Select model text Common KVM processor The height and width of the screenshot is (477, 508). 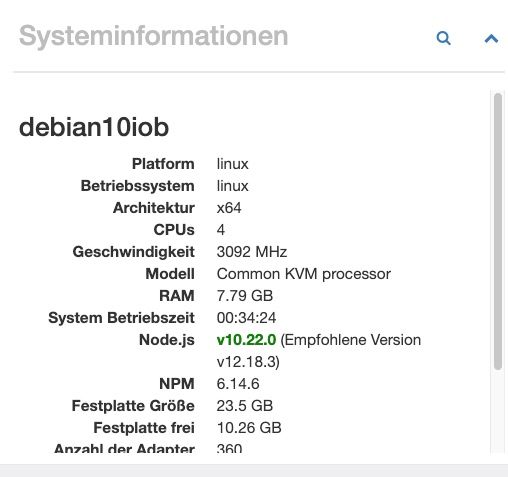pyautogui.click(x=304, y=274)
